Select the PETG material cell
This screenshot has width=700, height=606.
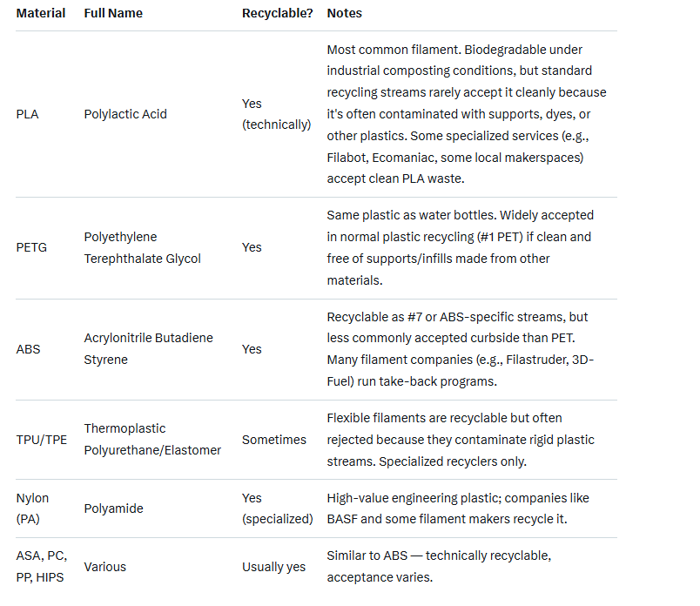point(31,247)
